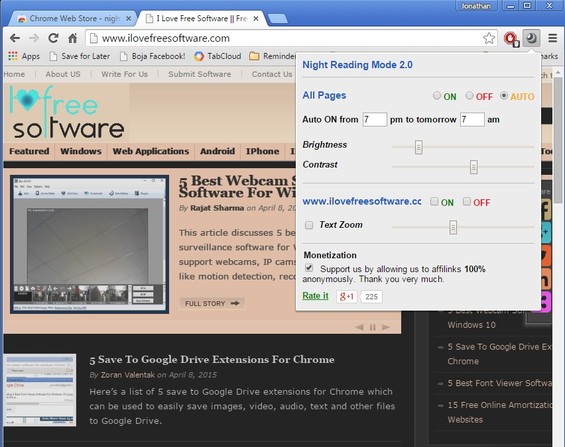Screen dimensions: 565x447
Task: Pause the featured slideshow
Action: [373, 327]
